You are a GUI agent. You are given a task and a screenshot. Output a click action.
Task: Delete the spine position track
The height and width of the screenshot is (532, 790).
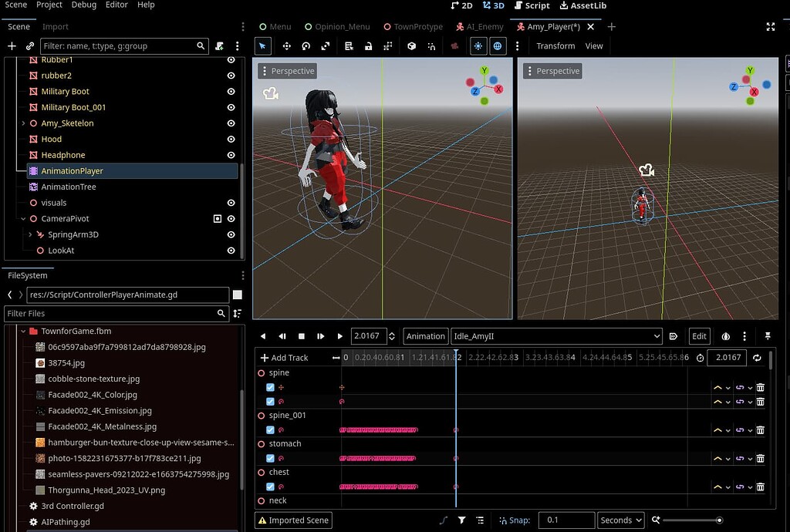pyautogui.click(x=760, y=388)
